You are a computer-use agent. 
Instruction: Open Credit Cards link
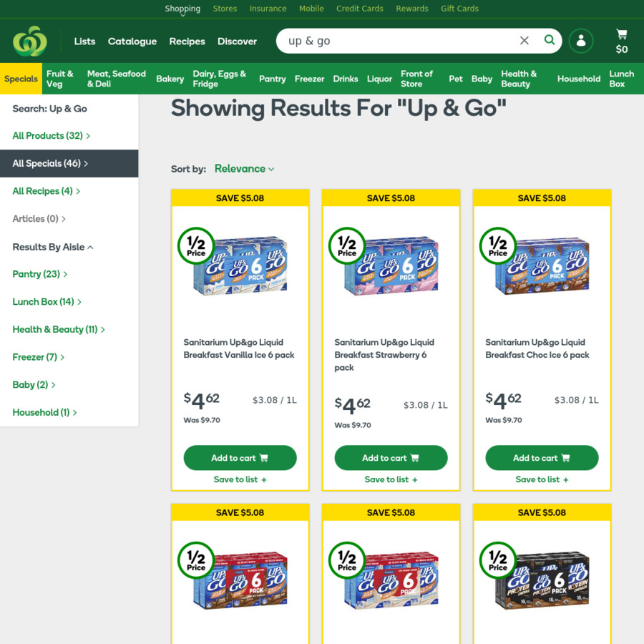[x=360, y=9]
